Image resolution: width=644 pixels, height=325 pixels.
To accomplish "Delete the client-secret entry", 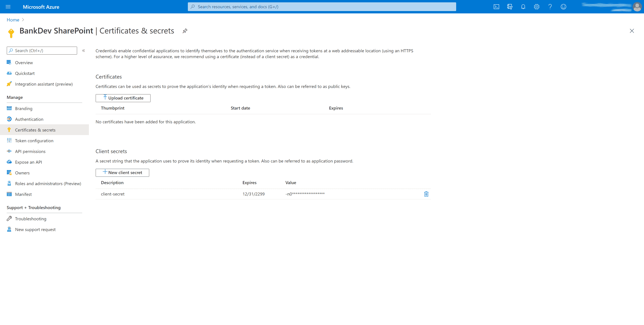I will pyautogui.click(x=426, y=194).
